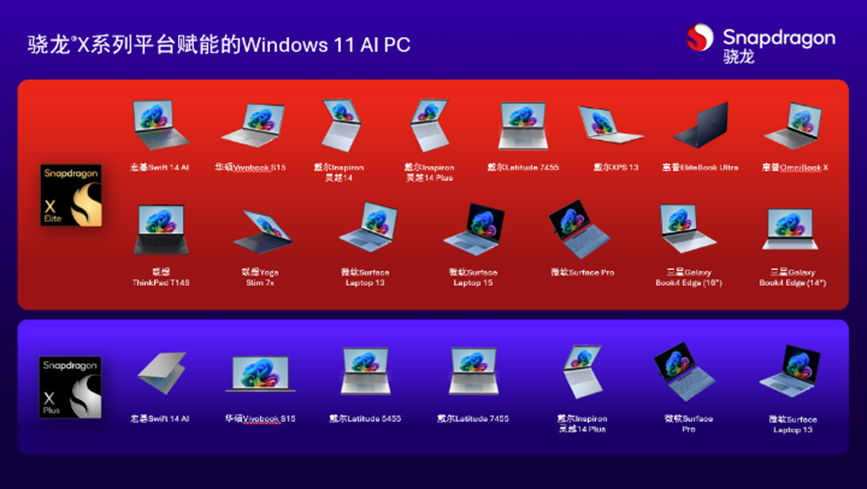
Task: Click the 微软Surface Pro label in X Elite section
Action: (583, 272)
